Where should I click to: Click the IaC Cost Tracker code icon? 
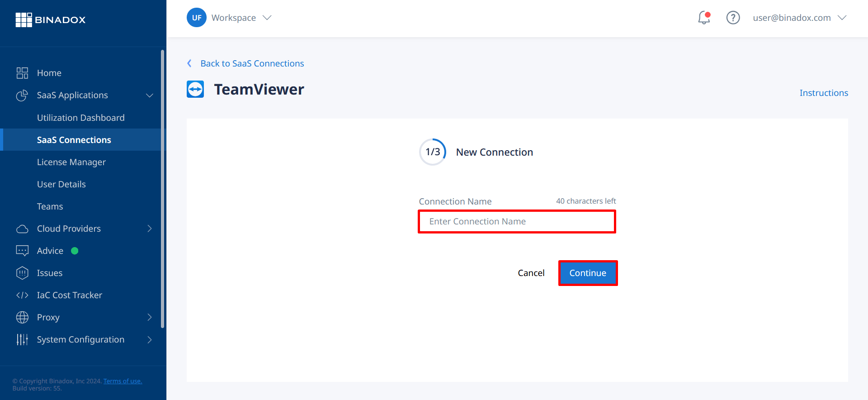pyautogui.click(x=22, y=295)
